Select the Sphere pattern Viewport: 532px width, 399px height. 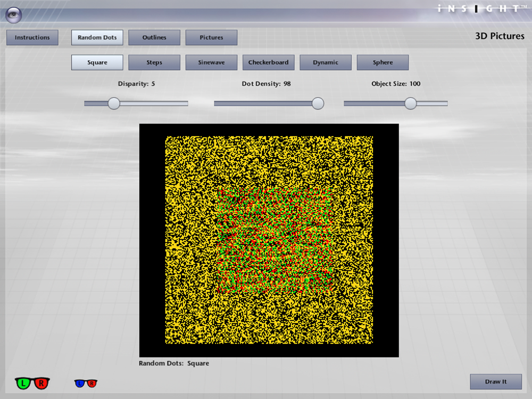click(383, 62)
